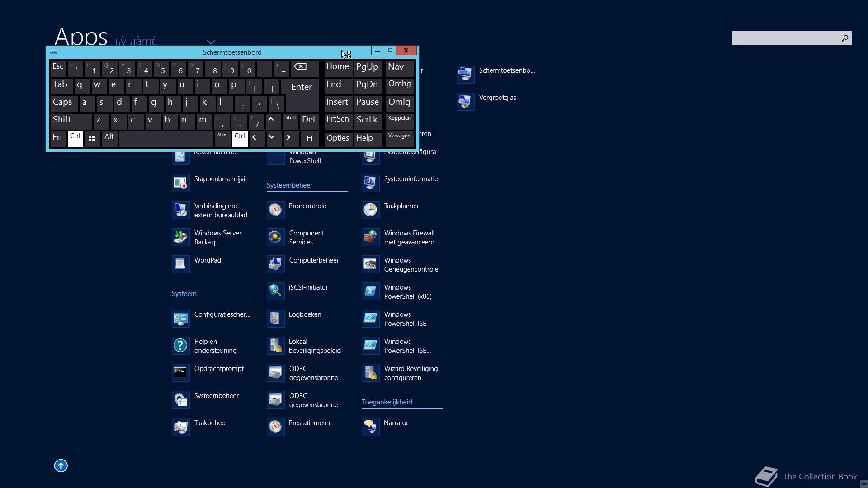
Task: Open Verbinding met extern bureaublad
Action: (180, 210)
